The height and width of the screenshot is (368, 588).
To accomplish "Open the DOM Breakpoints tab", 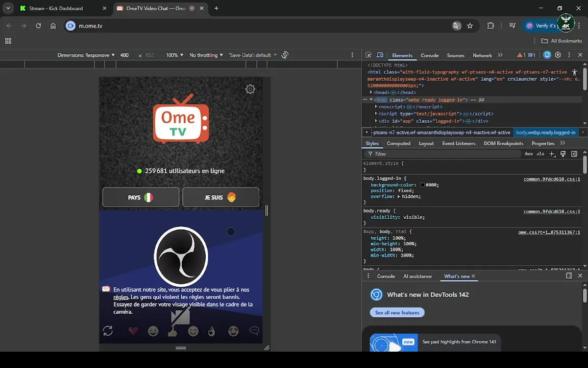I will tap(503, 144).
